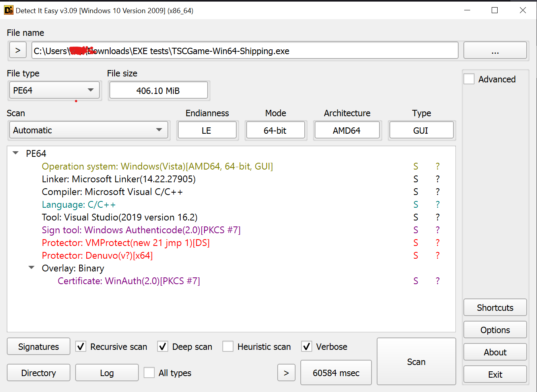
Task: Open the PE64 file type dropdown
Action: click(54, 90)
